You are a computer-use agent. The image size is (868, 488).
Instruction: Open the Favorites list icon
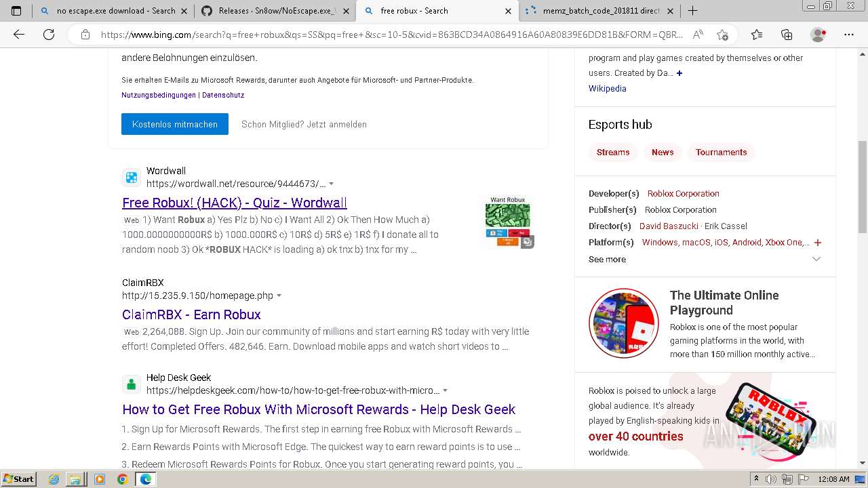pos(757,35)
